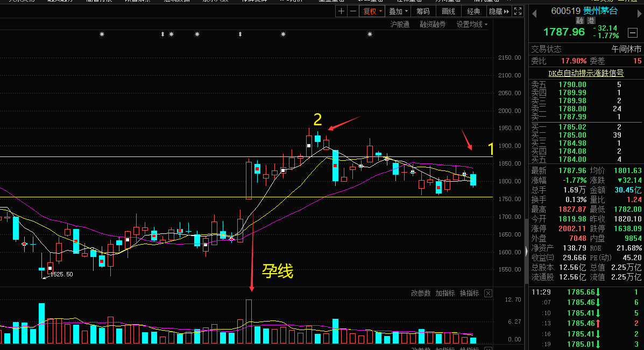The image size is (644, 350).
Task: Go to previous stock with left arrow
Action: [534, 14]
